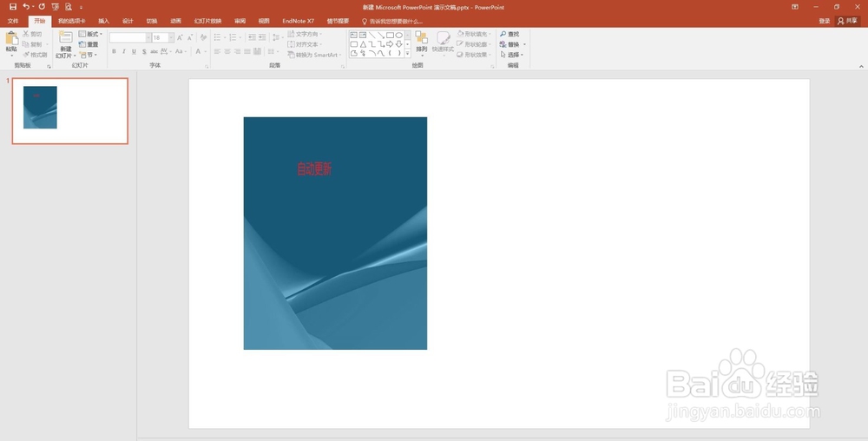
Task: Click the 新建幻灯片 new slide icon
Action: (x=66, y=37)
